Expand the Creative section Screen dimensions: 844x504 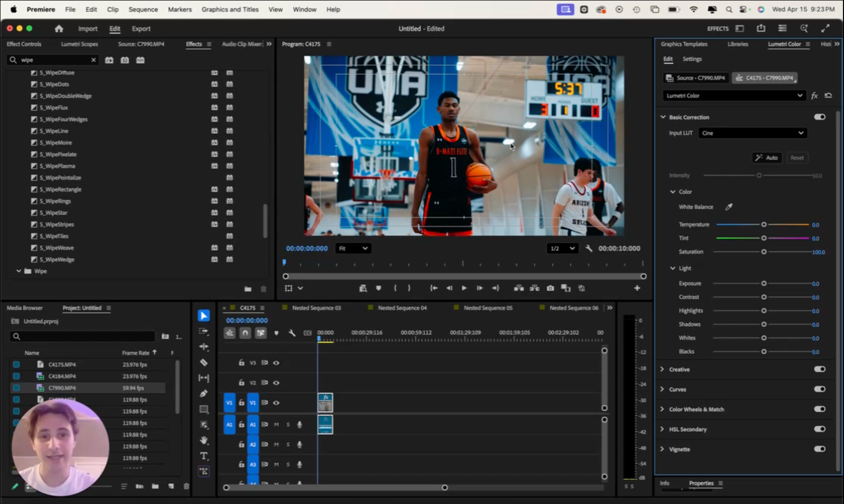[662, 369]
